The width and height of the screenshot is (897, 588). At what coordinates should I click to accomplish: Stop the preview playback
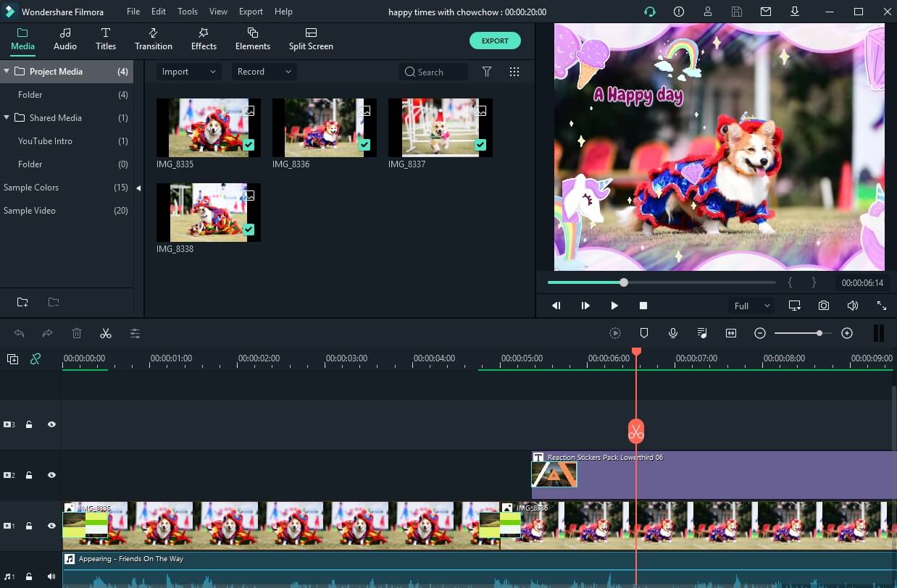point(643,306)
